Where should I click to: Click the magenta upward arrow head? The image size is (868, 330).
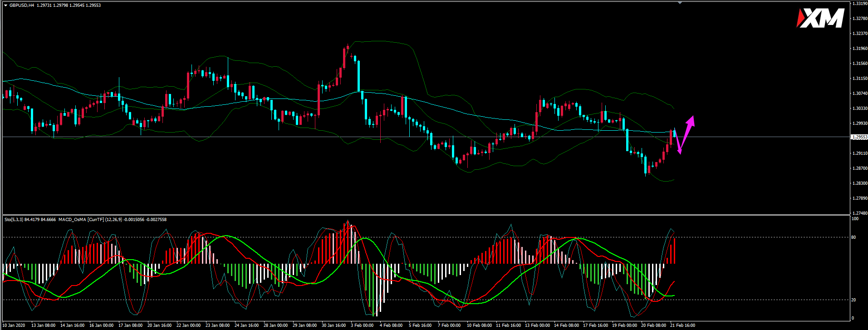(691, 120)
